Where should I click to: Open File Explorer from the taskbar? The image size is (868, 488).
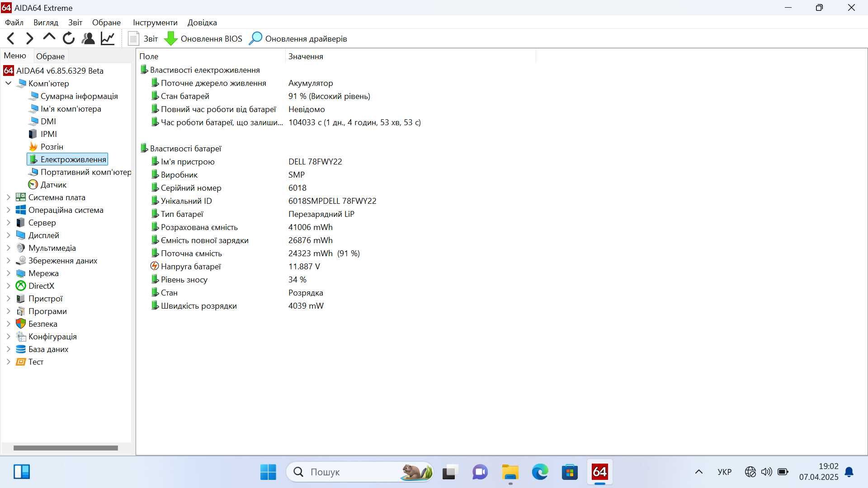click(510, 472)
